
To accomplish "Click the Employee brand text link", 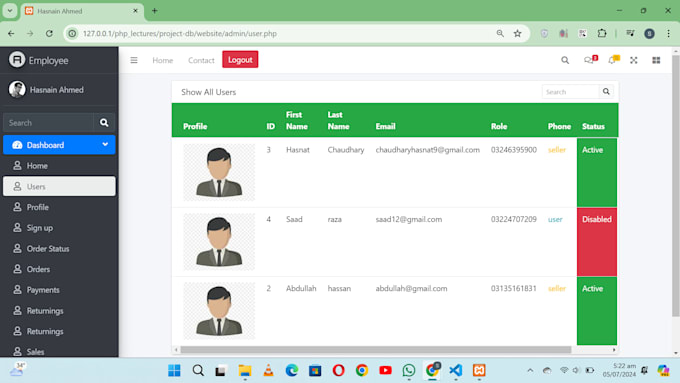I will (x=49, y=60).
